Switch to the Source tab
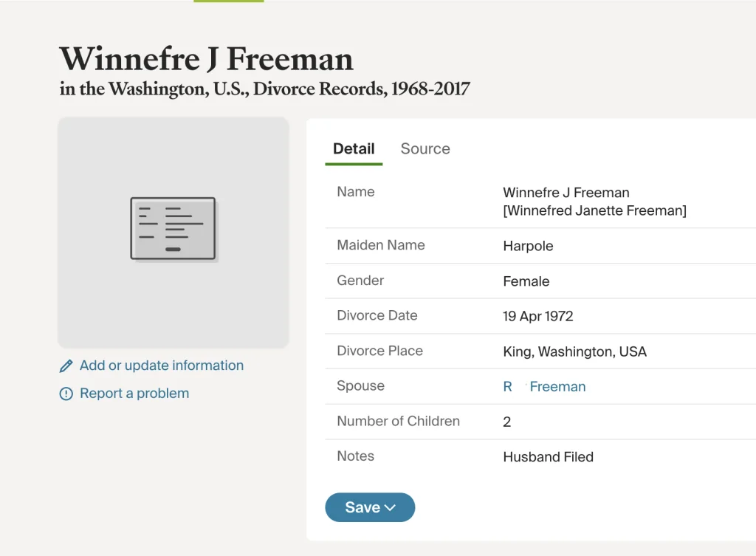Viewport: 756px width, 556px height. [425, 148]
